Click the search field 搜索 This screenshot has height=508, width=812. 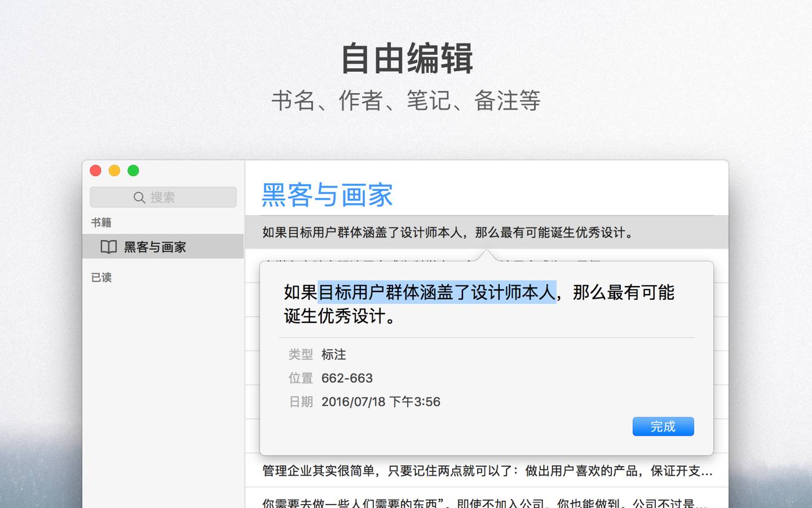click(163, 197)
